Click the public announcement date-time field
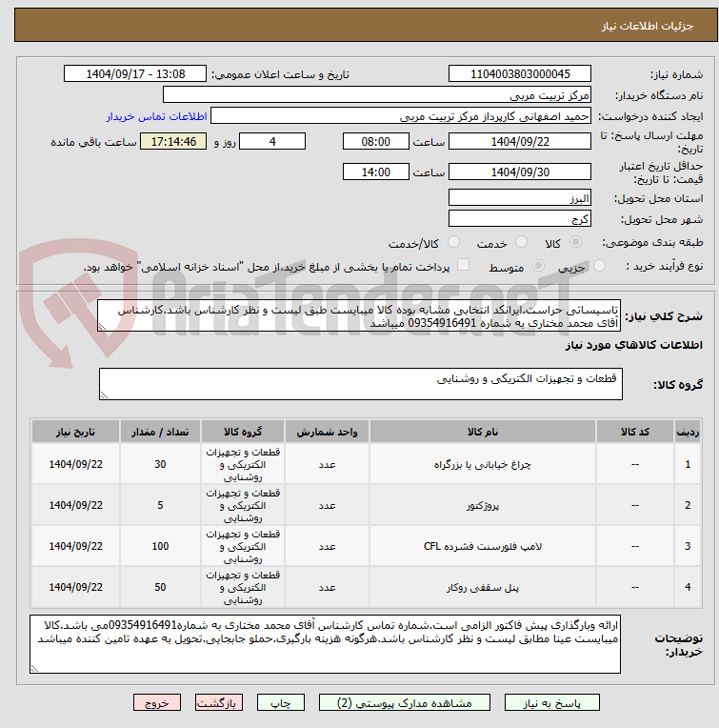 pos(135,73)
